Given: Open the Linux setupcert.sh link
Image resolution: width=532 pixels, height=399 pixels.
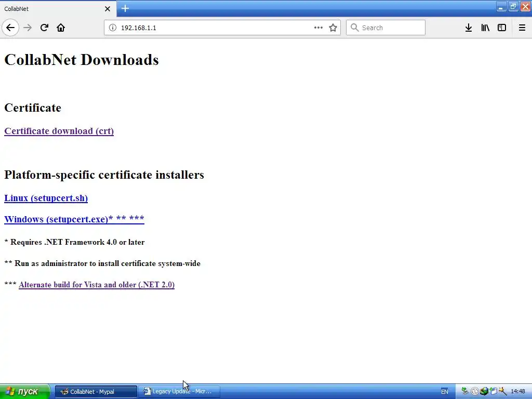Looking at the screenshot, I should pos(46,198).
